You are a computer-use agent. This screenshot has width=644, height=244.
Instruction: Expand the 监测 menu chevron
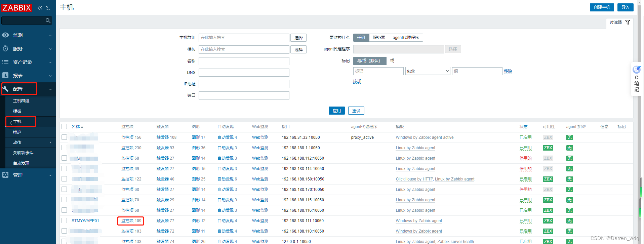coord(50,35)
